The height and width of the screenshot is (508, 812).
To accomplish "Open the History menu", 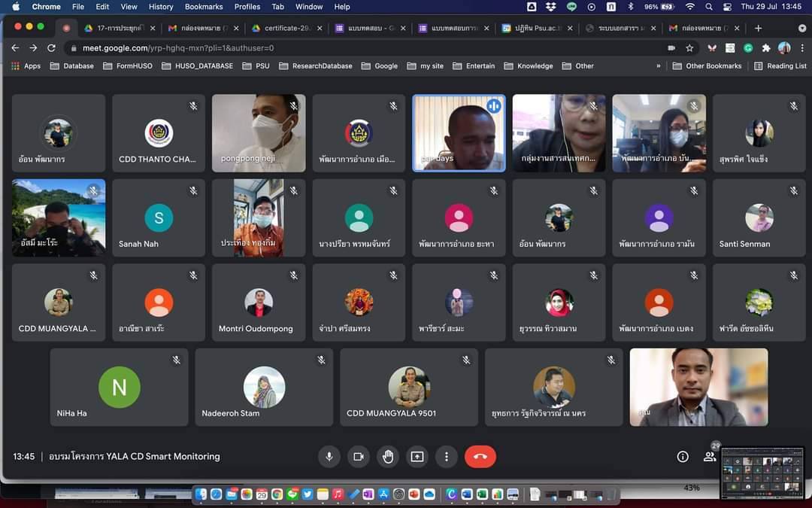I will click(161, 7).
